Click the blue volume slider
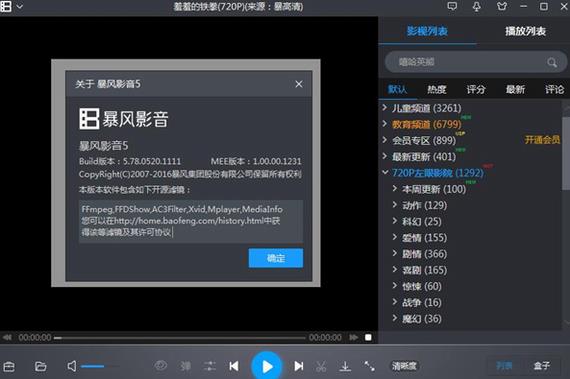This screenshot has height=379, width=570. (x=93, y=366)
